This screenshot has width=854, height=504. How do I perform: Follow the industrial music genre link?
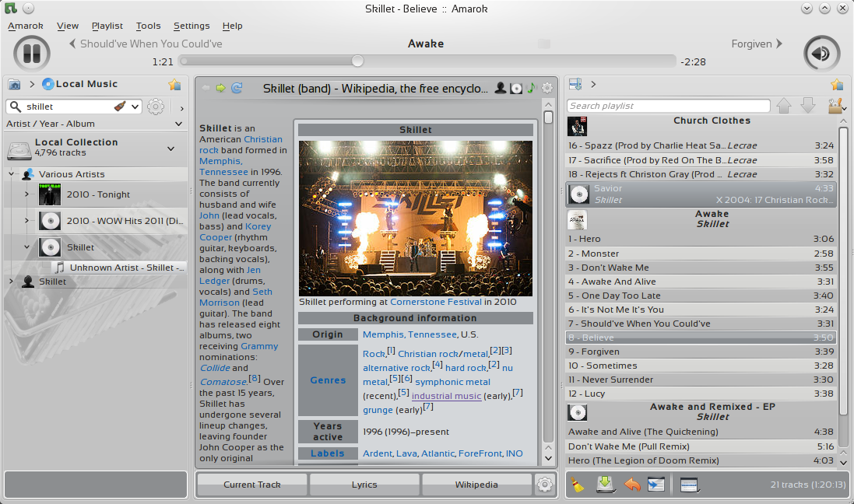[447, 396]
